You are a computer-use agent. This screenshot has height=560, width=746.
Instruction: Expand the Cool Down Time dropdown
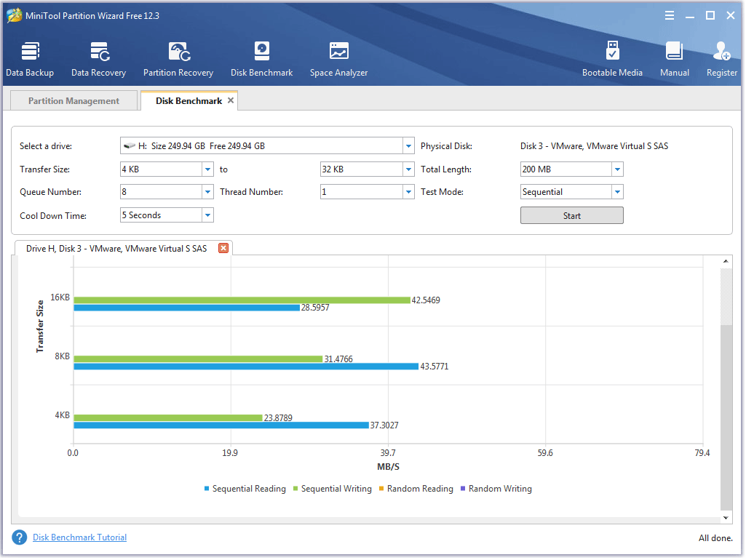pos(207,215)
